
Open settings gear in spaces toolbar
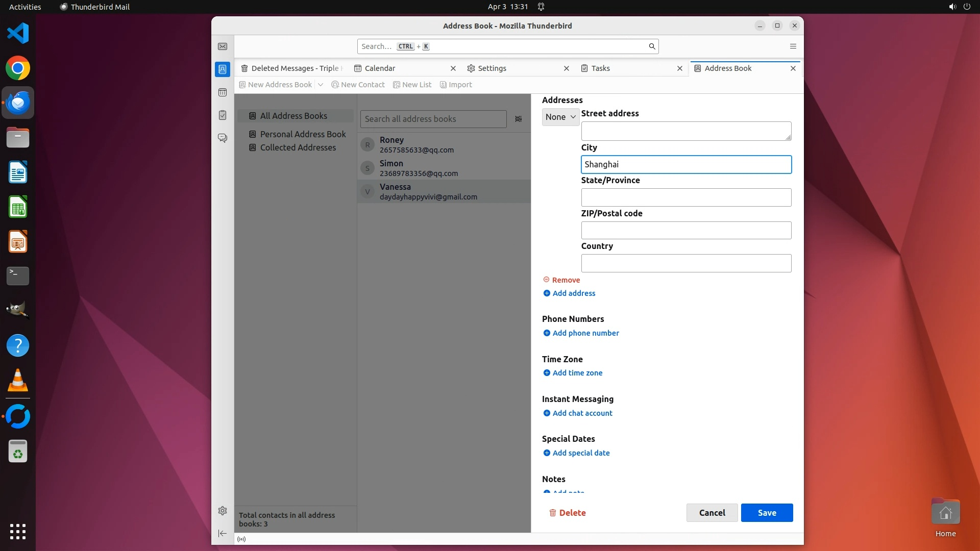pyautogui.click(x=223, y=511)
